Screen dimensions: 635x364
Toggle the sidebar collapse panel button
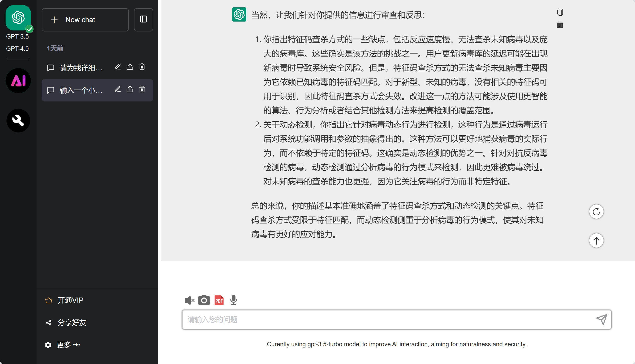coord(144,20)
